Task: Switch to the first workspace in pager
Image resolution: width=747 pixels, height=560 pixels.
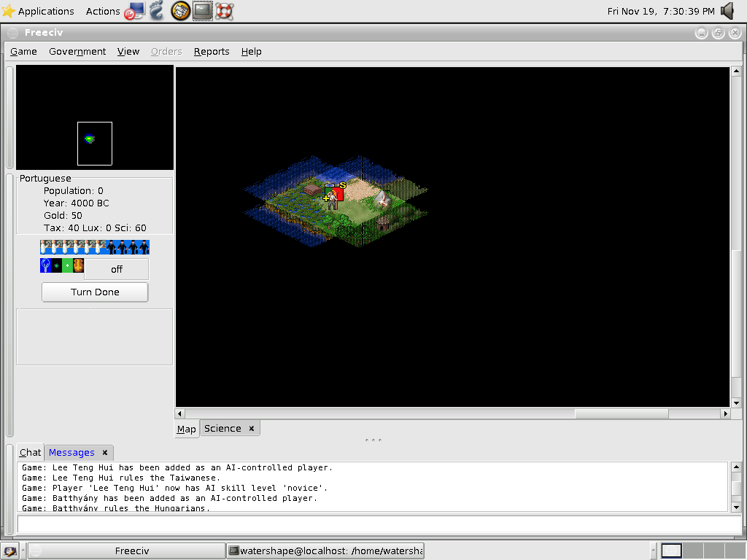Action: tap(671, 551)
